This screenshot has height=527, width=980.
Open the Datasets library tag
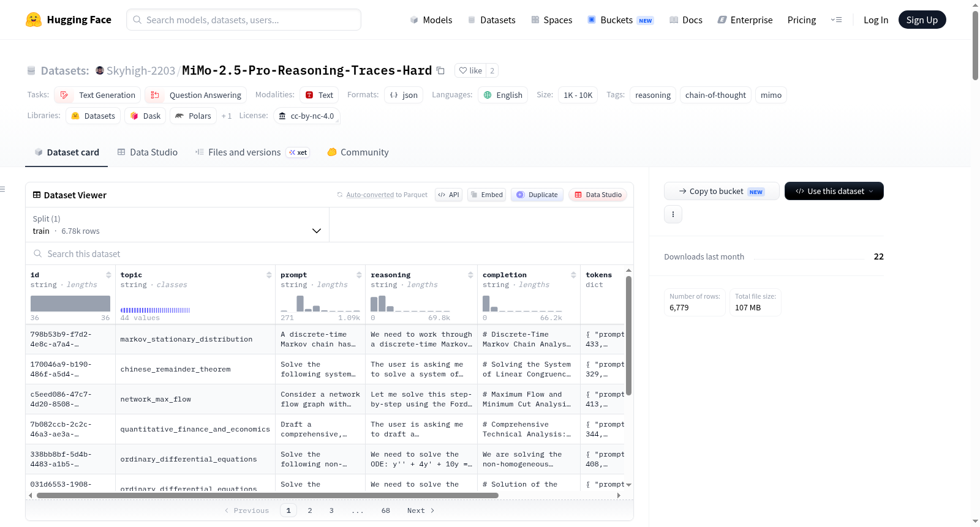pos(93,116)
